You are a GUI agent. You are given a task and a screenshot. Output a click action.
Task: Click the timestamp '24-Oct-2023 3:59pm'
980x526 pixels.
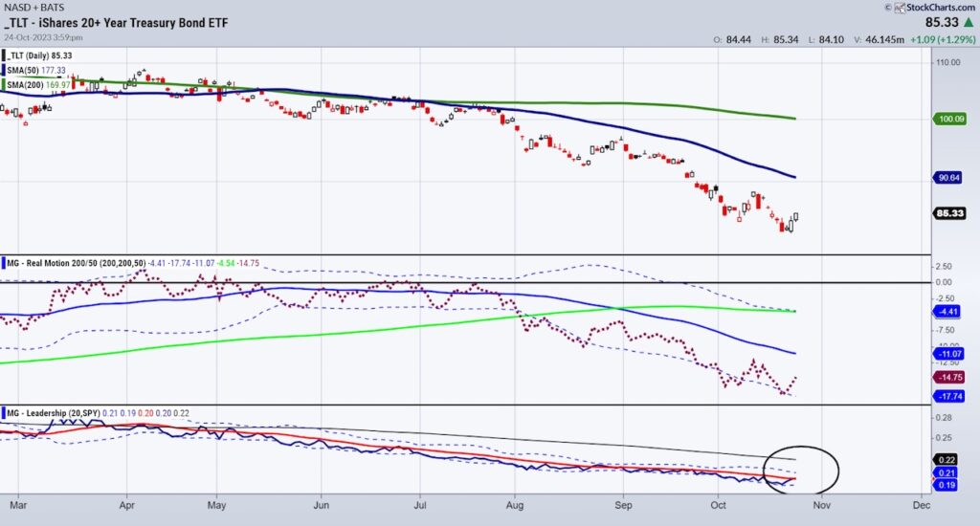click(x=43, y=37)
